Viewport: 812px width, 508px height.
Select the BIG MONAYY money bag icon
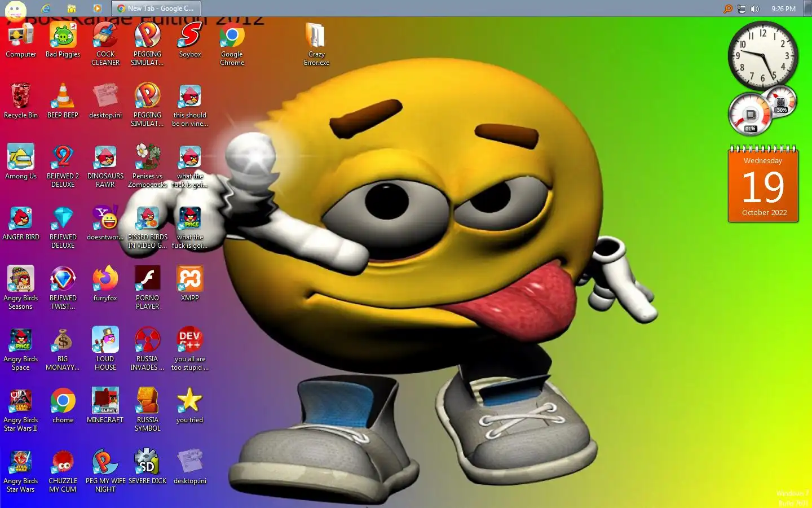(x=63, y=349)
